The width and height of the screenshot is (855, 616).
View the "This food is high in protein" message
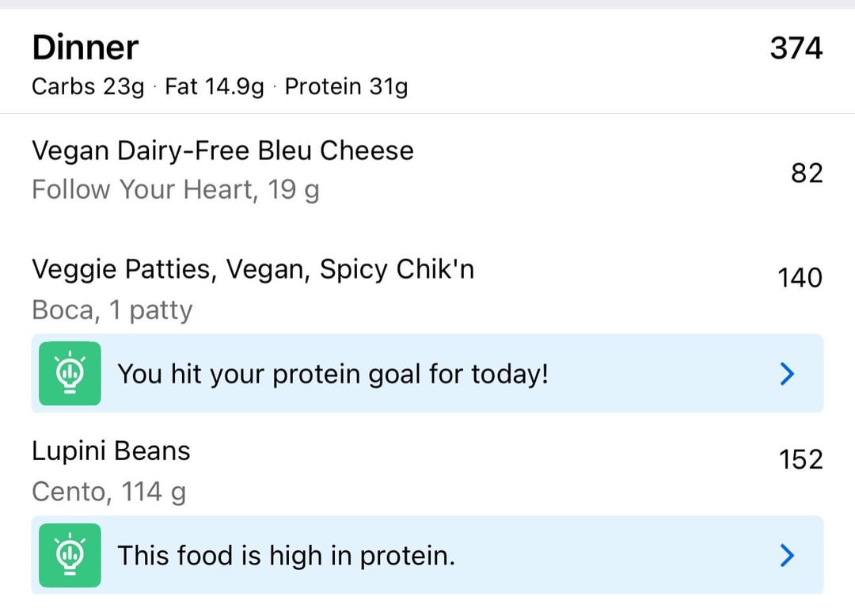(x=286, y=556)
